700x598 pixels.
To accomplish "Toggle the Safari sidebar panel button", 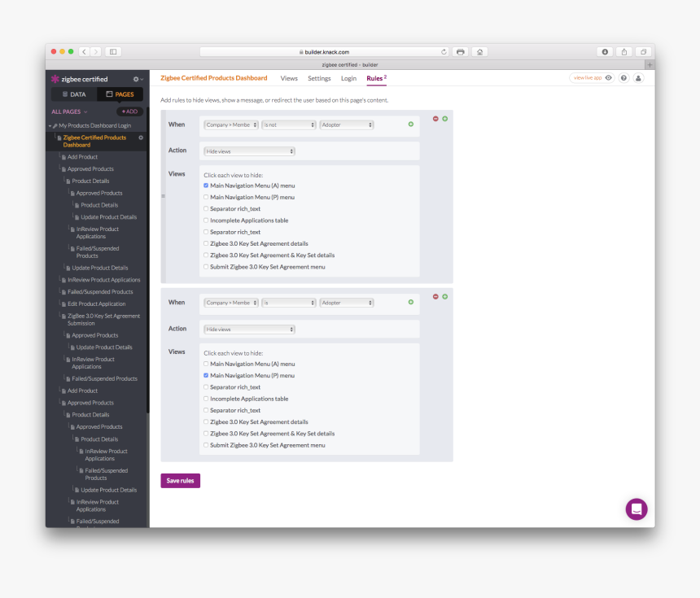I will tap(113, 52).
